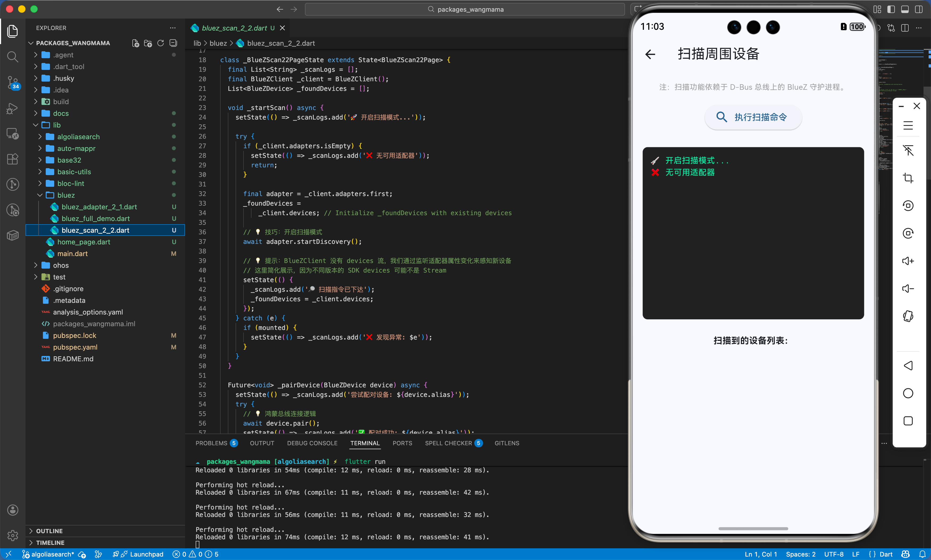Switch to PROBLEMS panel tab
931x560 pixels.
click(x=211, y=443)
